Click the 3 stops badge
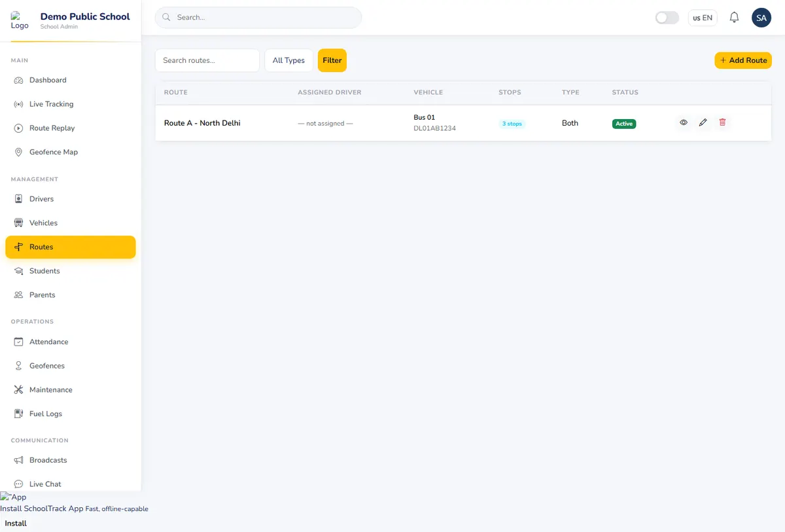 click(512, 124)
